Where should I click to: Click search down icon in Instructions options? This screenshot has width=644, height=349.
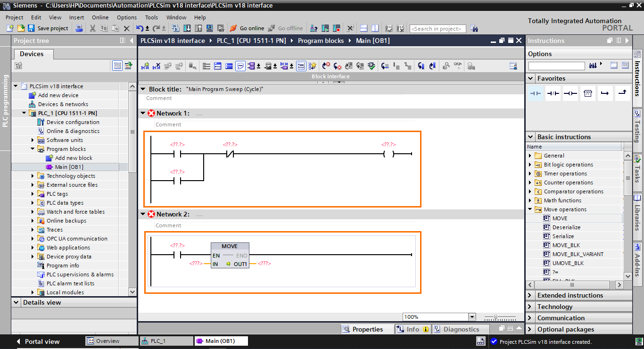point(593,66)
